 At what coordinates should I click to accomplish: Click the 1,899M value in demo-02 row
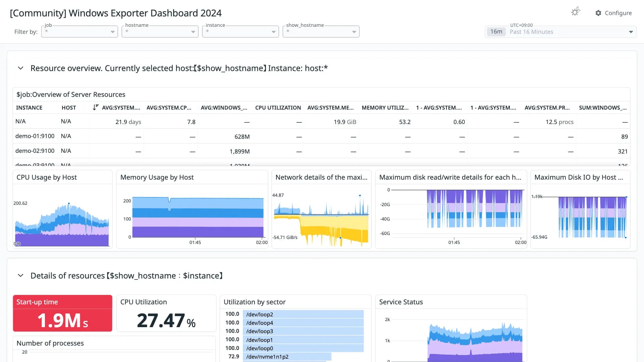click(x=239, y=152)
